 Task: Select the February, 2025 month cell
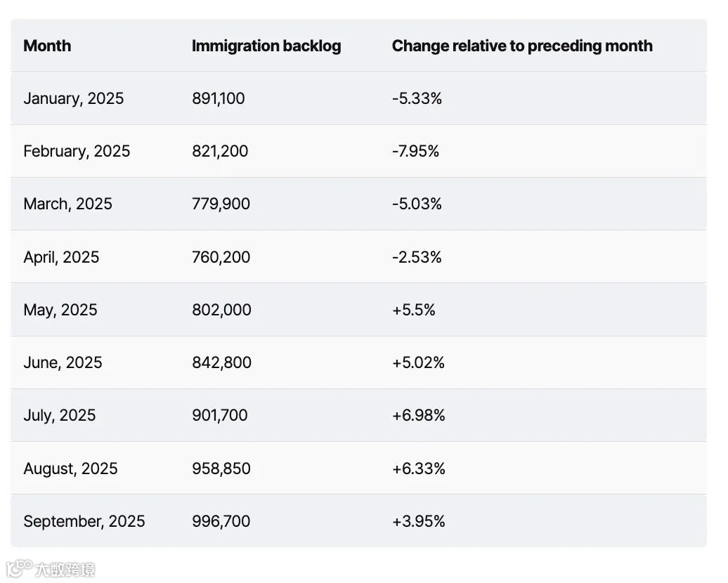click(77, 151)
